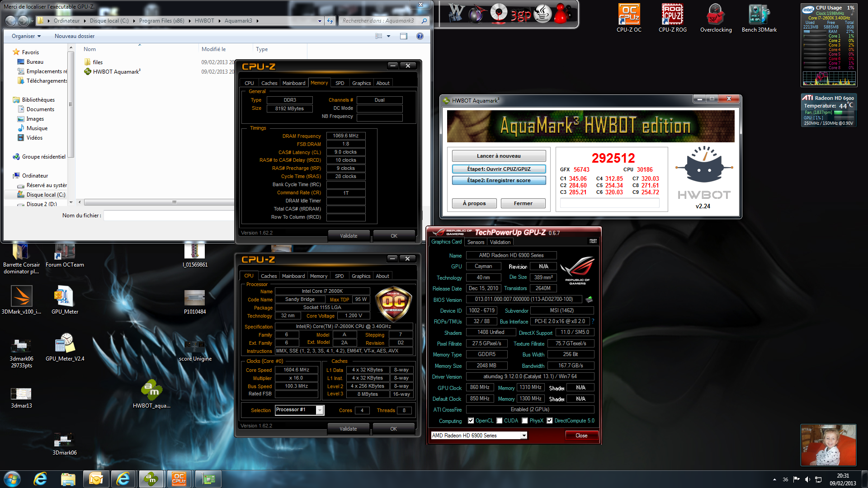Expand the address bar history dropdown
This screenshot has height=488, width=868.
[320, 21]
